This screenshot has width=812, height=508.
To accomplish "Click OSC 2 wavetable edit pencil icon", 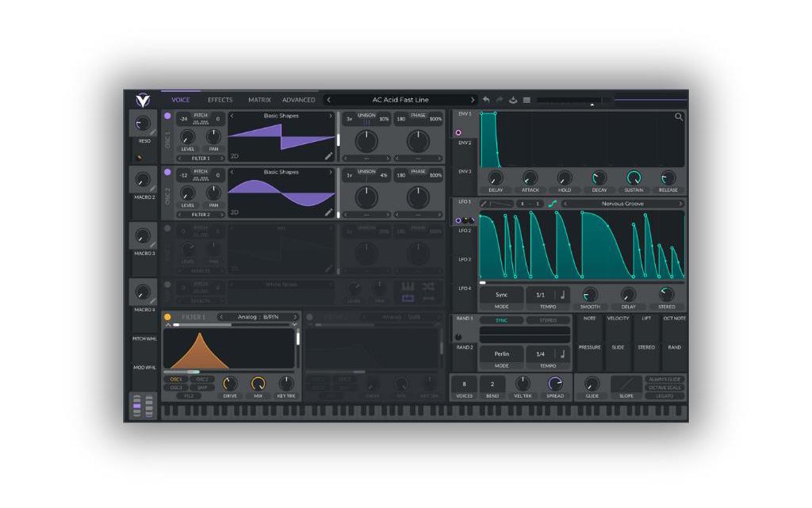I will click(328, 212).
